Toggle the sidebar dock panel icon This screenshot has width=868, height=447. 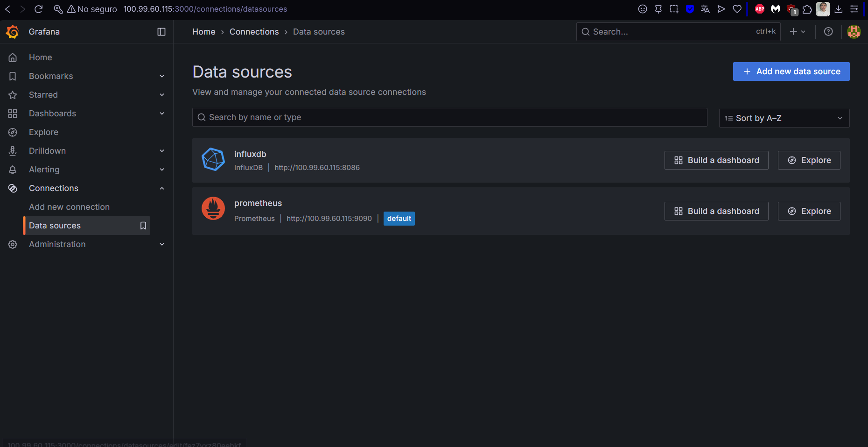pyautogui.click(x=161, y=32)
